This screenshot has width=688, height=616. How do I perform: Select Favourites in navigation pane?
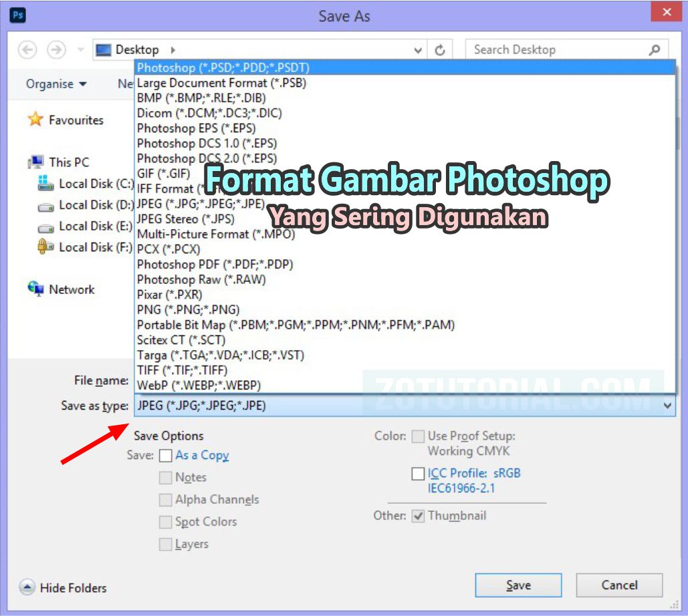pos(76,120)
